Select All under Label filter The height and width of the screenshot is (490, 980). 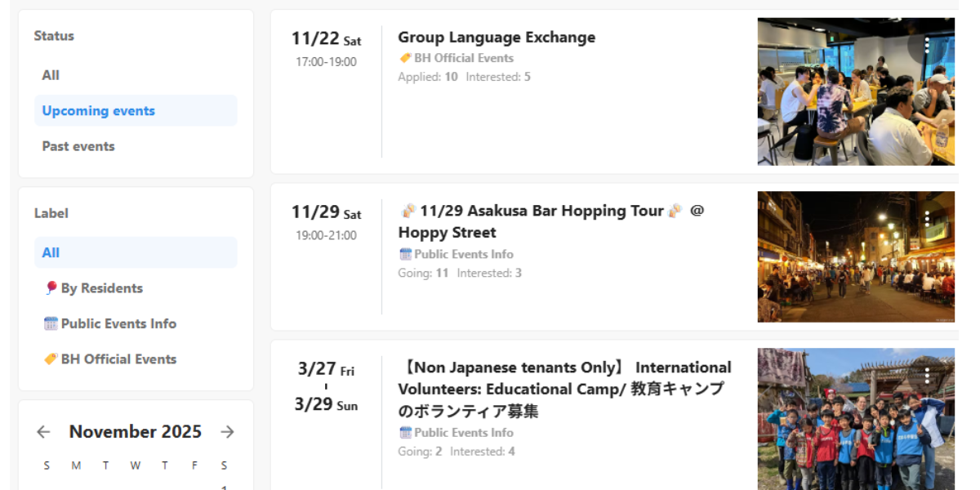[x=51, y=252]
